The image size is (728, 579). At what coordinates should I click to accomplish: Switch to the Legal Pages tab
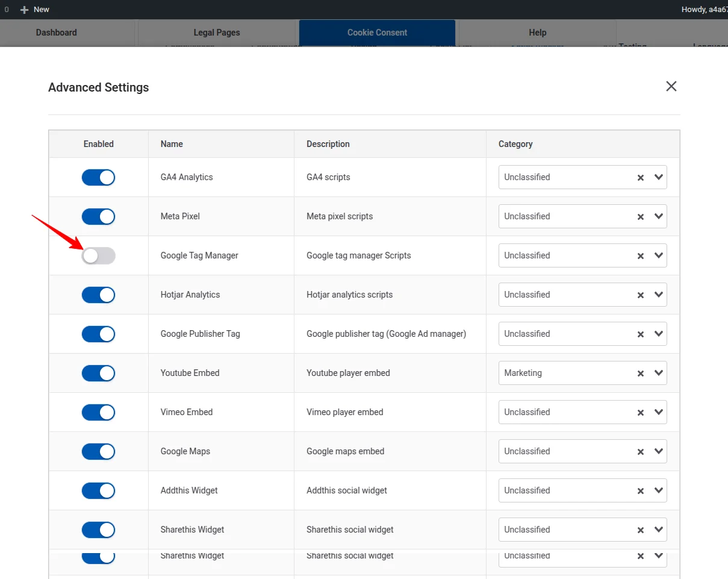(217, 33)
